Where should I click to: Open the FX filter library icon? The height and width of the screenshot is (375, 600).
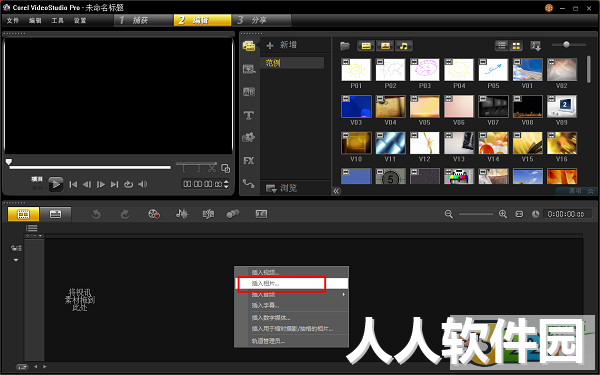click(x=249, y=161)
